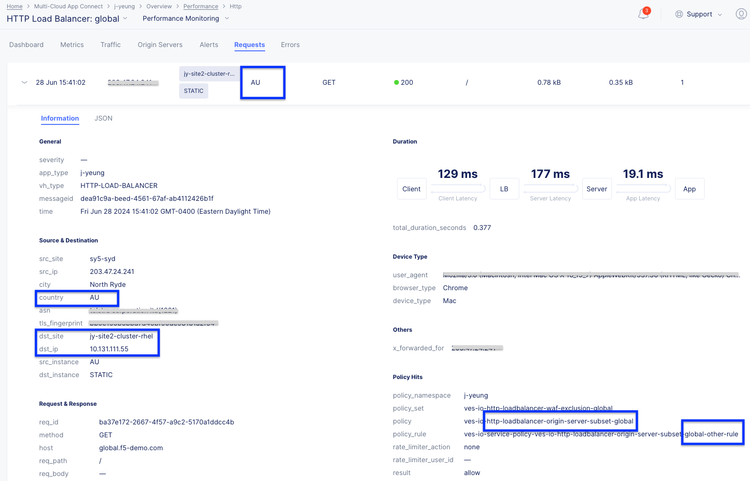Click the globe icon beside Support
The width and height of the screenshot is (750, 481).
point(679,14)
